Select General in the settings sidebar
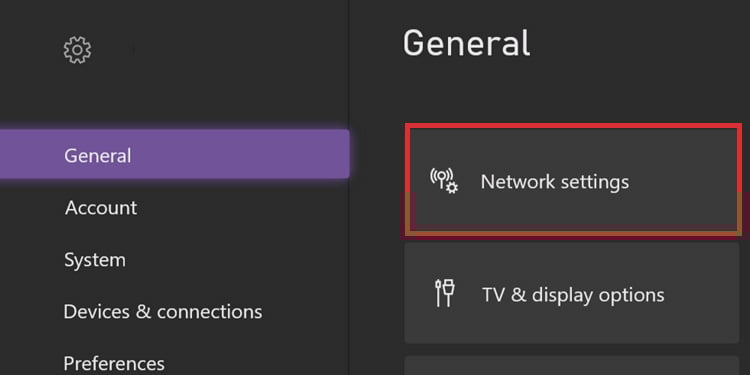 coord(175,154)
